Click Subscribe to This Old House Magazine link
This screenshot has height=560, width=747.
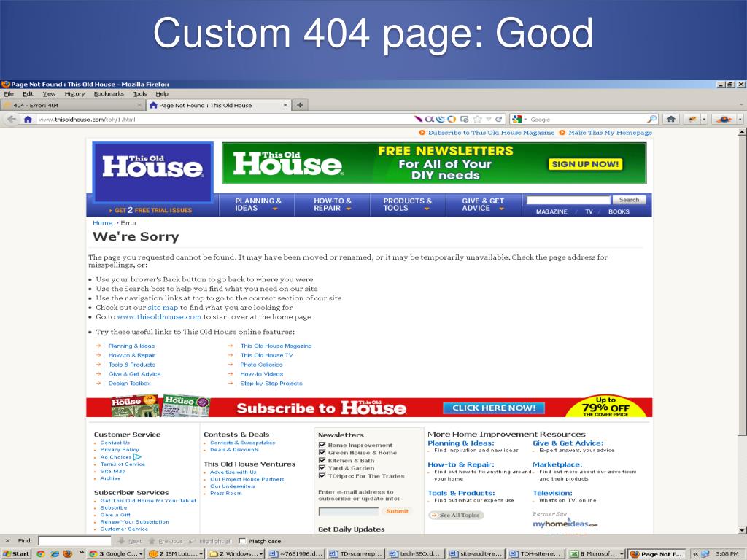click(491, 133)
